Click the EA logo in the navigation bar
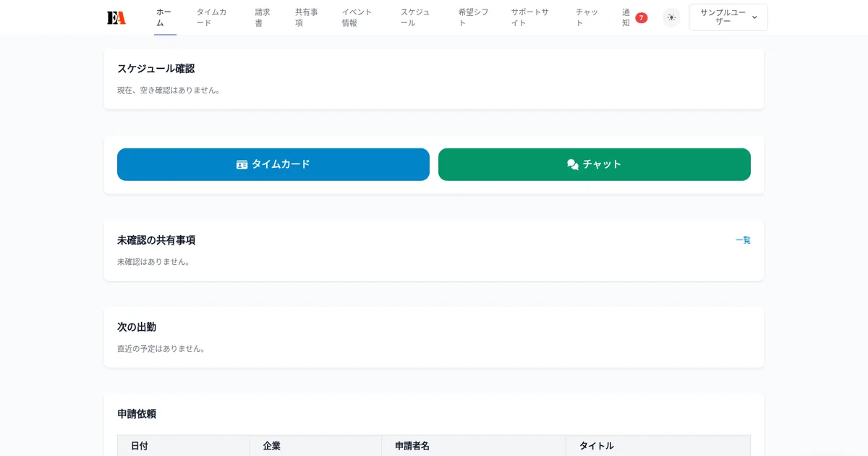Screen dimensions: 868x456 tap(116, 17)
